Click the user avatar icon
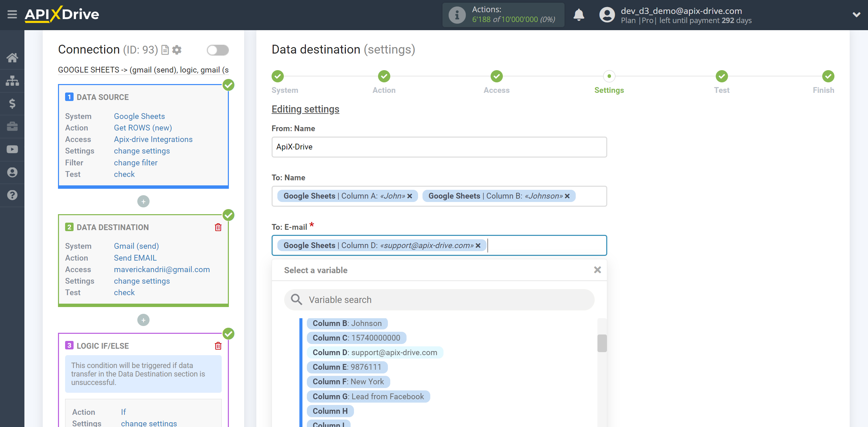This screenshot has width=868, height=427. pos(607,15)
